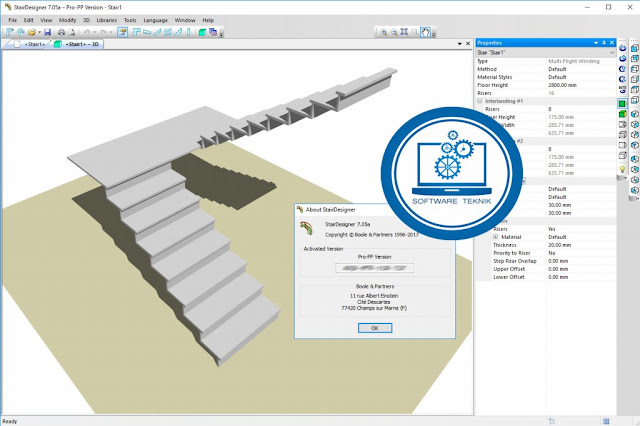Click the Type value Multi-Flight Winding
640x426 pixels.
[573, 61]
